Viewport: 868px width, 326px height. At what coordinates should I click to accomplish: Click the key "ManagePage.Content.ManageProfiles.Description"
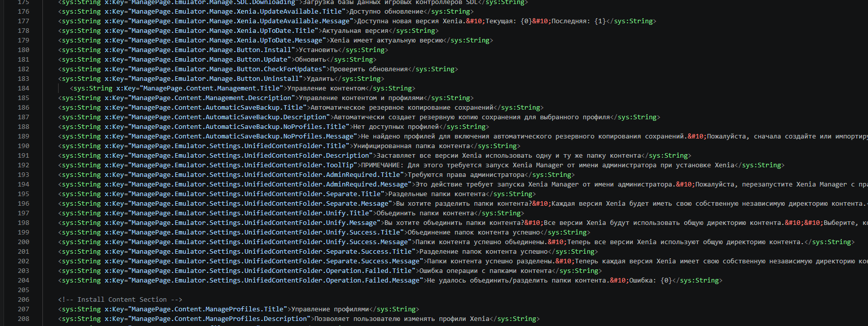220,318
